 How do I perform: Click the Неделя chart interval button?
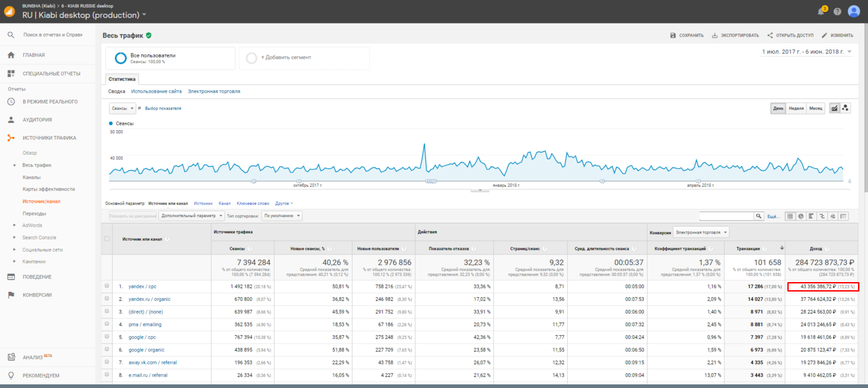796,108
